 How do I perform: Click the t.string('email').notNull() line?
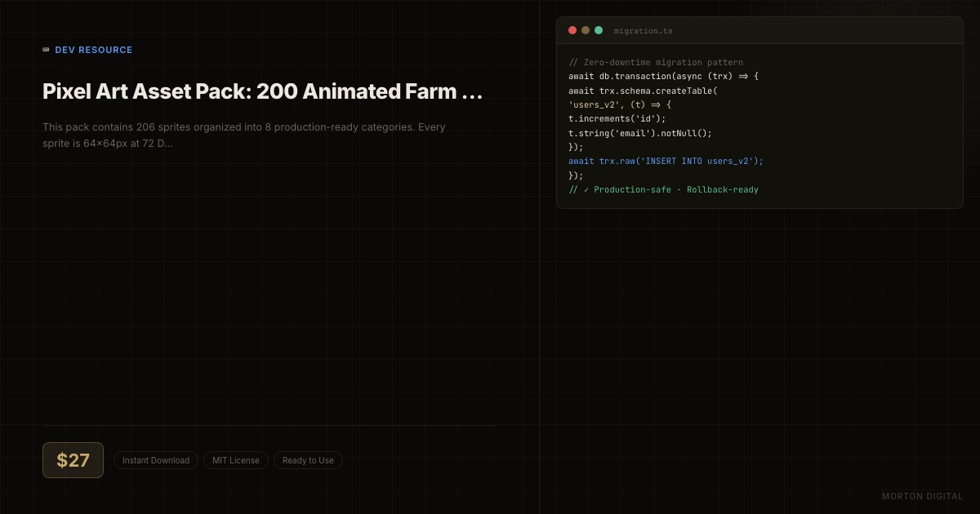point(640,133)
